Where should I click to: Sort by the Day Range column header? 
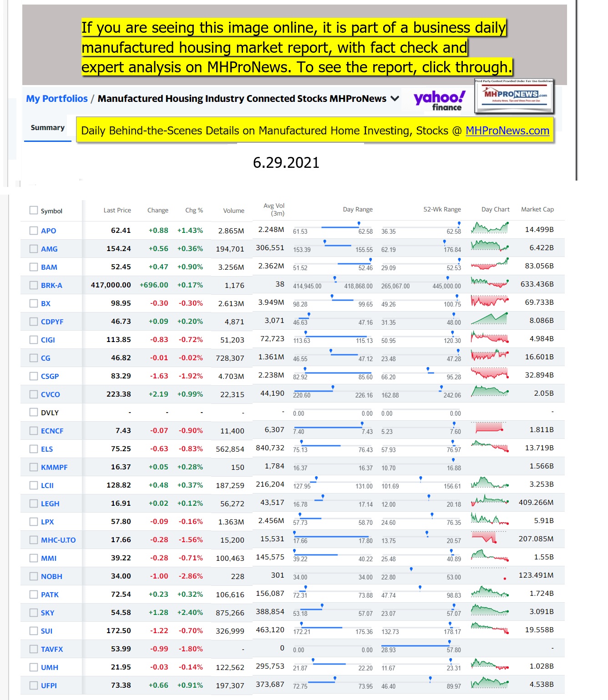(358, 209)
